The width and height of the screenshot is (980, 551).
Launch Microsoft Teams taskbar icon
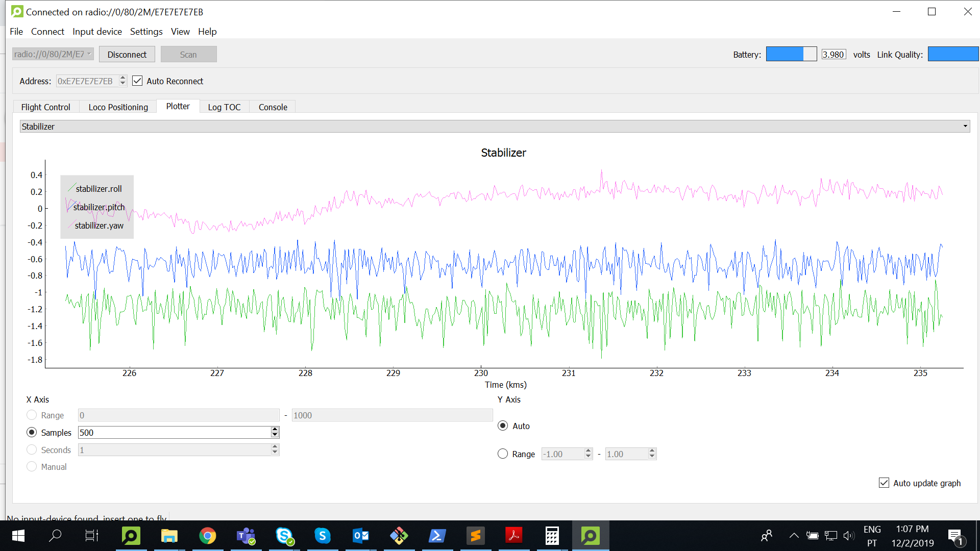[x=246, y=536]
